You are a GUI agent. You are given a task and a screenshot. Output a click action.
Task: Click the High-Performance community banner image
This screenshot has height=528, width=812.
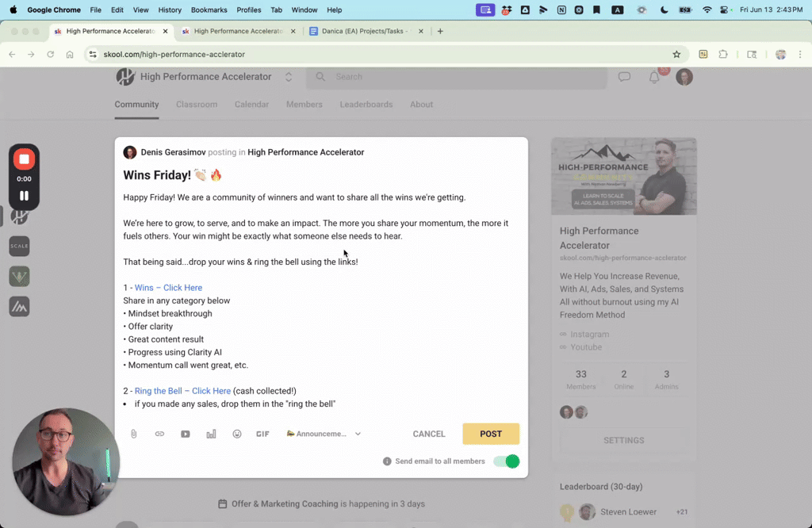coord(624,176)
